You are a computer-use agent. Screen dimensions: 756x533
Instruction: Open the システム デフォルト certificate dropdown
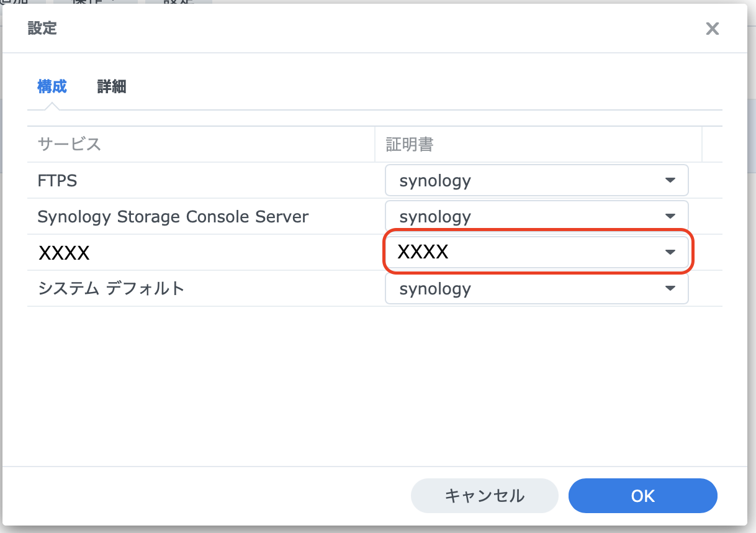[x=537, y=288]
